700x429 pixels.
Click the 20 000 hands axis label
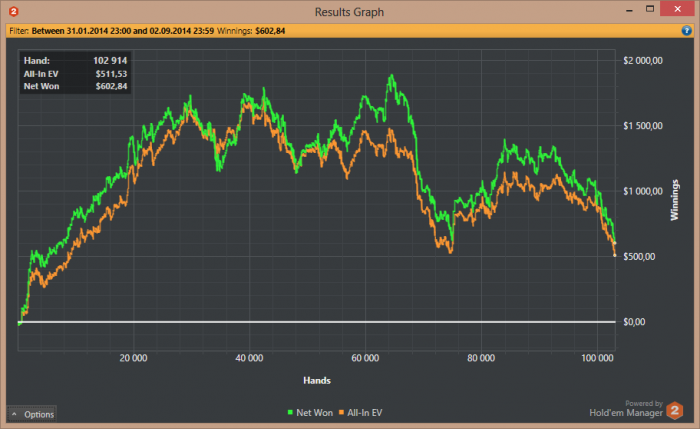pos(133,358)
